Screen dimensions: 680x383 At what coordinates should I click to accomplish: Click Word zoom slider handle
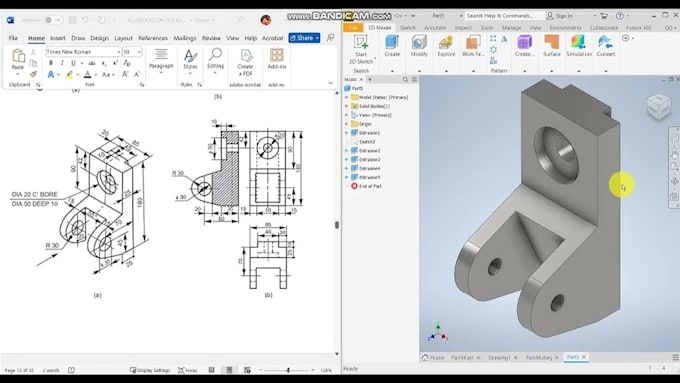(288, 370)
